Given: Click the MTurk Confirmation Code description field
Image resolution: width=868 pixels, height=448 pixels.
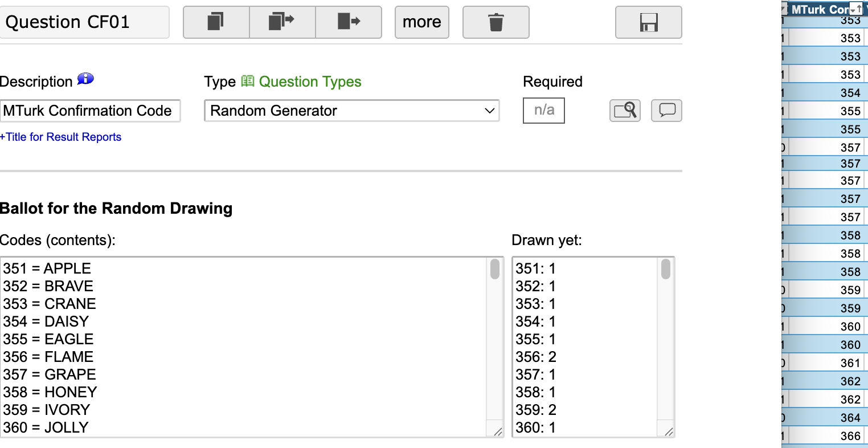Looking at the screenshot, I should (x=90, y=111).
